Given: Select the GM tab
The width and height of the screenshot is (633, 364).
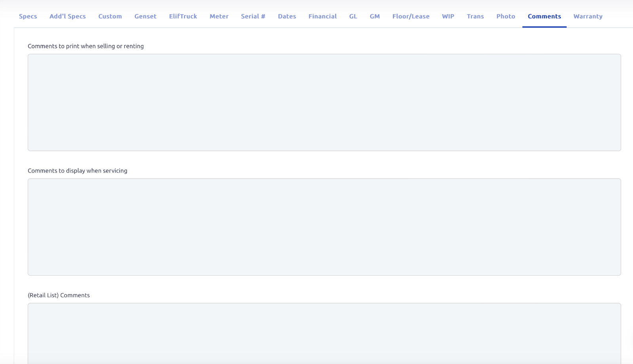Looking at the screenshot, I should [375, 16].
